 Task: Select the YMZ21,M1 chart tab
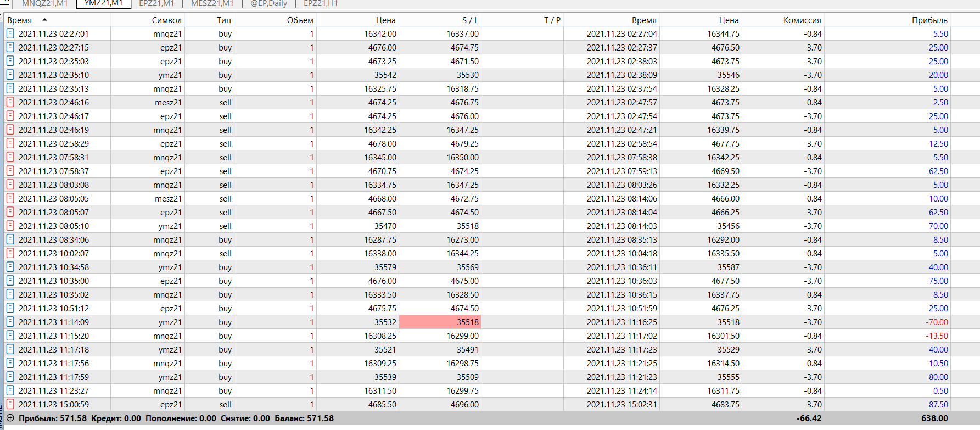tap(103, 4)
